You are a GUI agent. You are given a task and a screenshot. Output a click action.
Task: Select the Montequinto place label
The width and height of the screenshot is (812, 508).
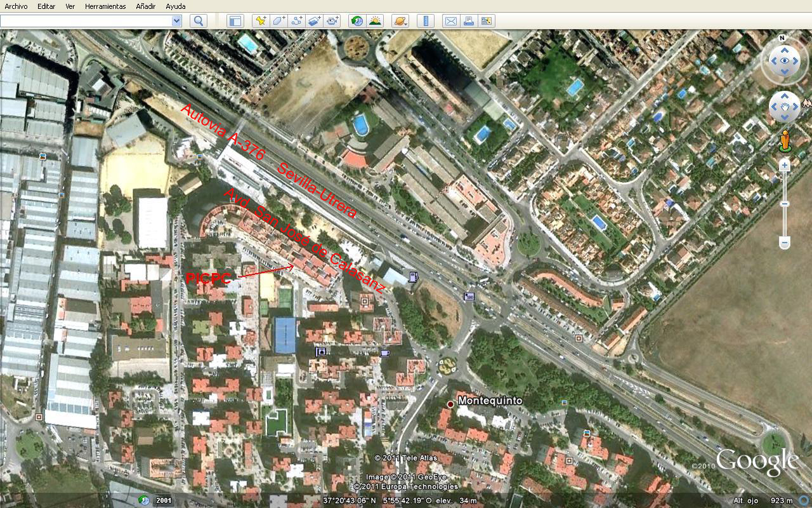(490, 401)
